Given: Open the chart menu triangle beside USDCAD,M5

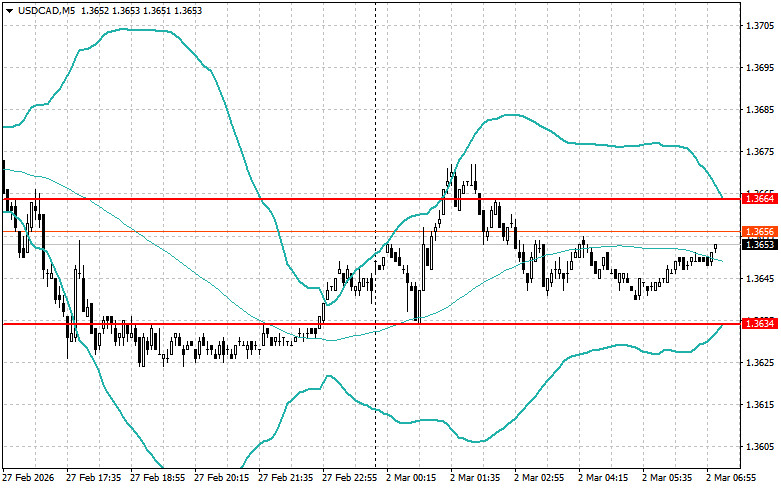Looking at the screenshot, I should click(x=9, y=10).
